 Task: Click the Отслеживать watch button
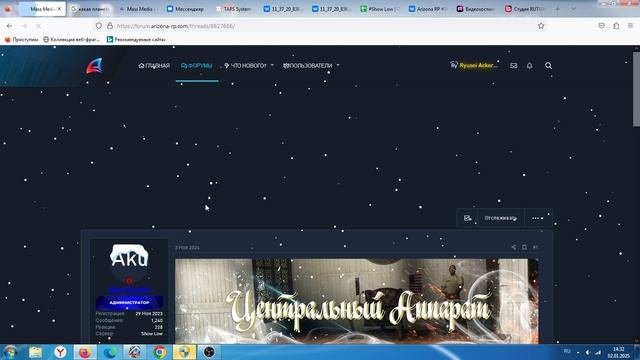pos(500,218)
